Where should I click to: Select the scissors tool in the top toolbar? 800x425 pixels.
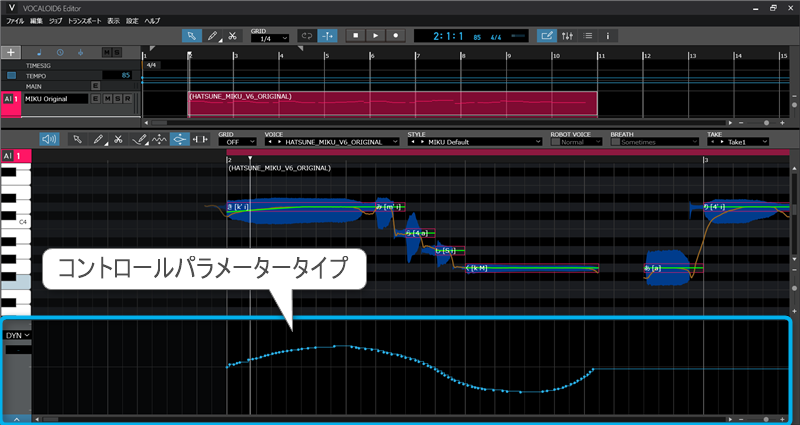tap(232, 36)
